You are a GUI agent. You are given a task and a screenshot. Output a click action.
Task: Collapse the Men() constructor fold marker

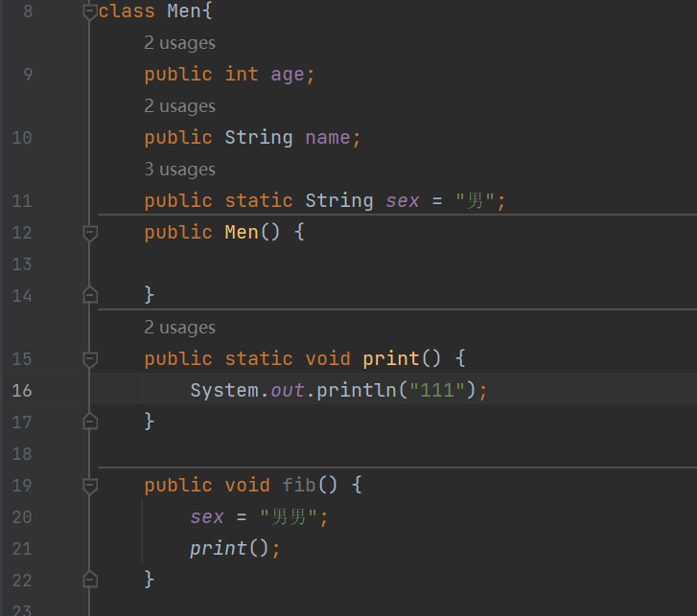click(x=90, y=233)
